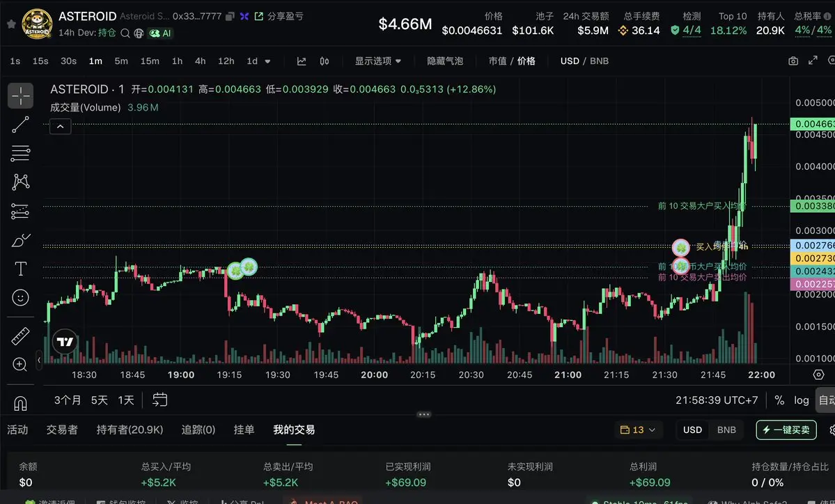Take a chart snapshot with camera icon
Viewport: 835px width, 504px height.
pyautogui.click(x=793, y=61)
